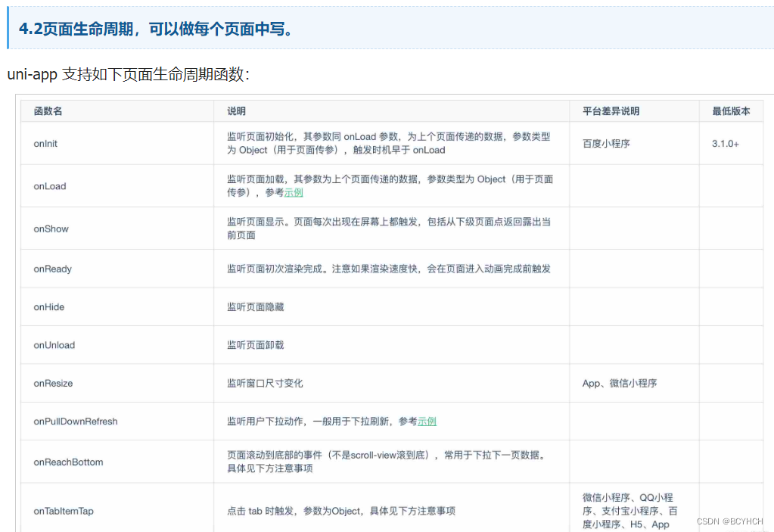
Task: Click the 最低版本 column header
Action: (731, 111)
